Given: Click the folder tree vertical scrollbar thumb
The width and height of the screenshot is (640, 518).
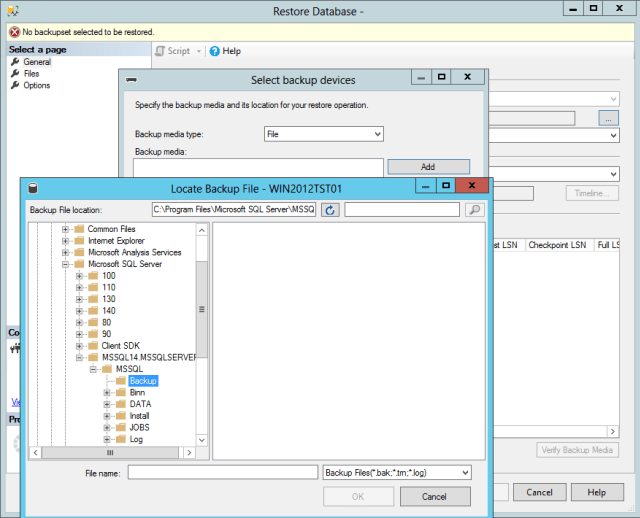Looking at the screenshot, I should (202, 309).
